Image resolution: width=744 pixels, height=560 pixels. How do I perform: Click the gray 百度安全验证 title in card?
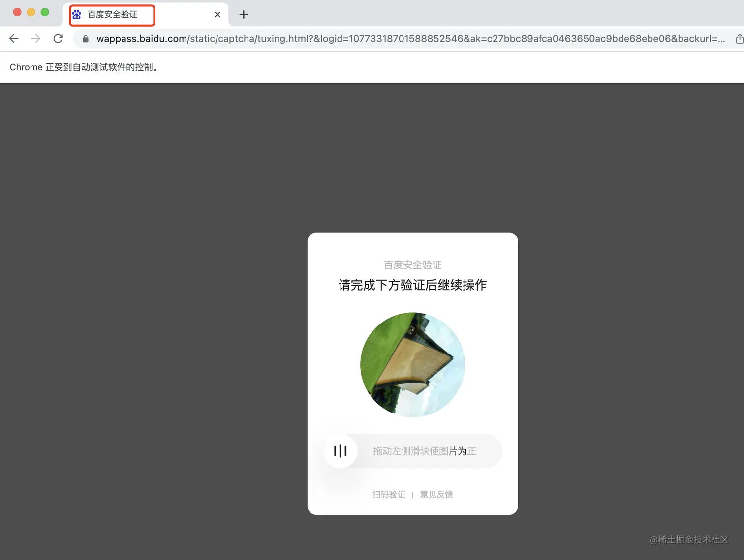tap(412, 265)
